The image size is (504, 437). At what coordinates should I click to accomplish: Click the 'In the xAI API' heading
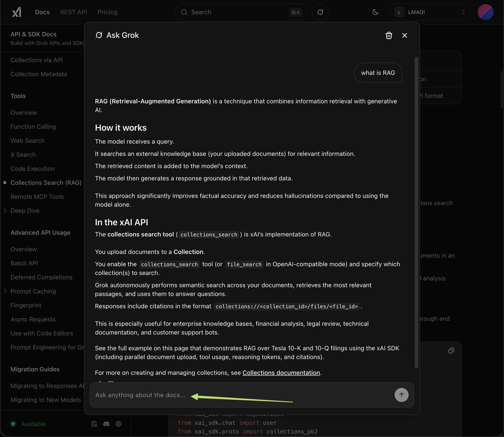[x=121, y=222]
